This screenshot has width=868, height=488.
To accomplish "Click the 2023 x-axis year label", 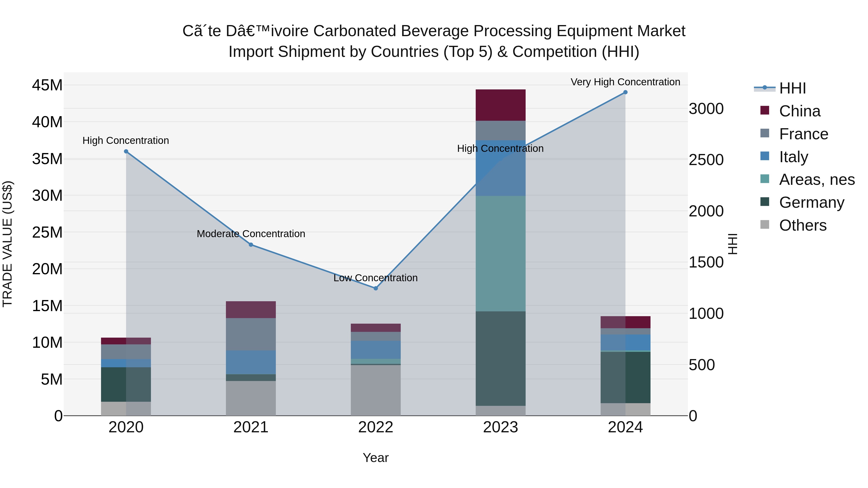I will pos(500,427).
